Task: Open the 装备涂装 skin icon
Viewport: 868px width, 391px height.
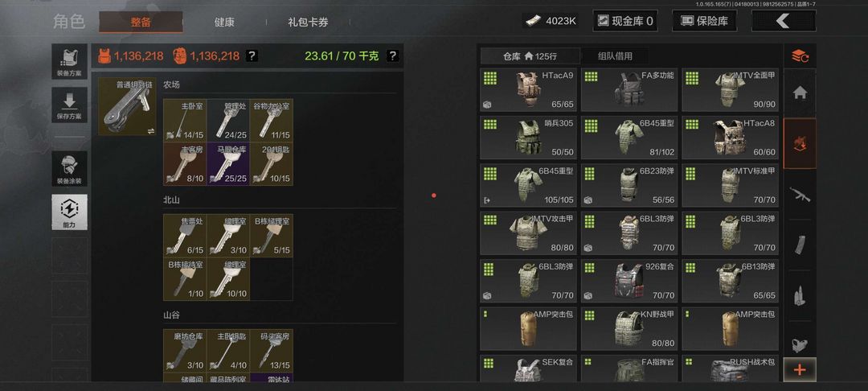Action: pyautogui.click(x=70, y=169)
